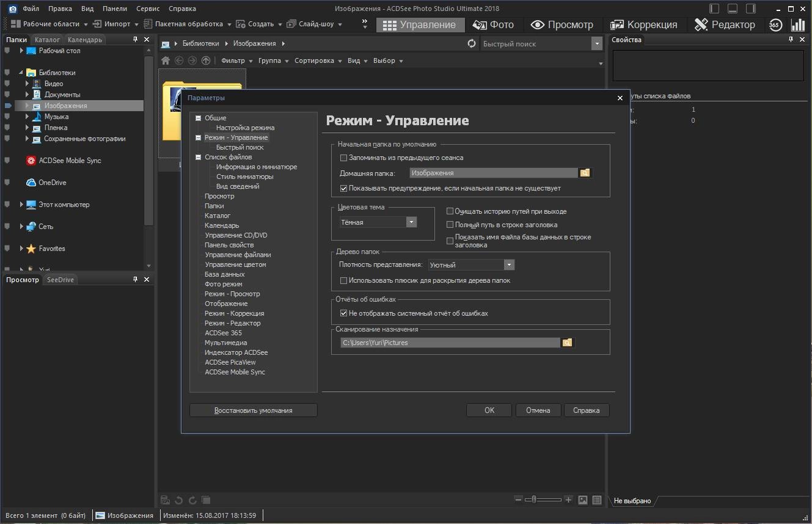Click the ACDSee Mobile Sync red icon

[31, 161]
